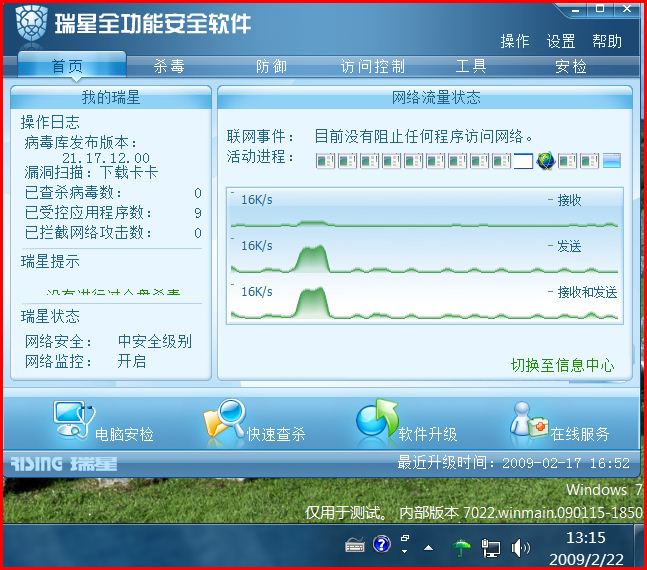Viewport: 647px width, 570px height.
Task: Click the 接收和发送 traffic graph
Action: 425,301
